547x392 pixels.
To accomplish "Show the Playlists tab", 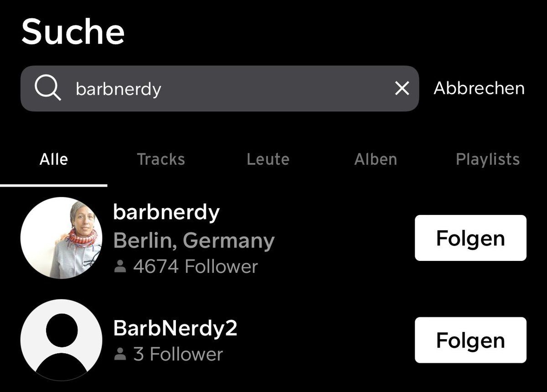I will [x=487, y=160].
